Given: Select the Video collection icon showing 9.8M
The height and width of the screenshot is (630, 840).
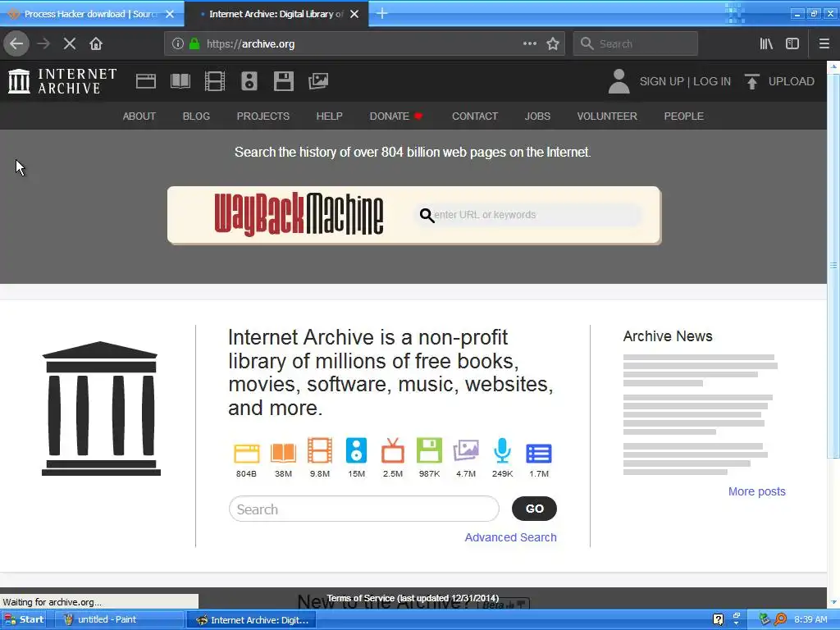Looking at the screenshot, I should point(320,450).
